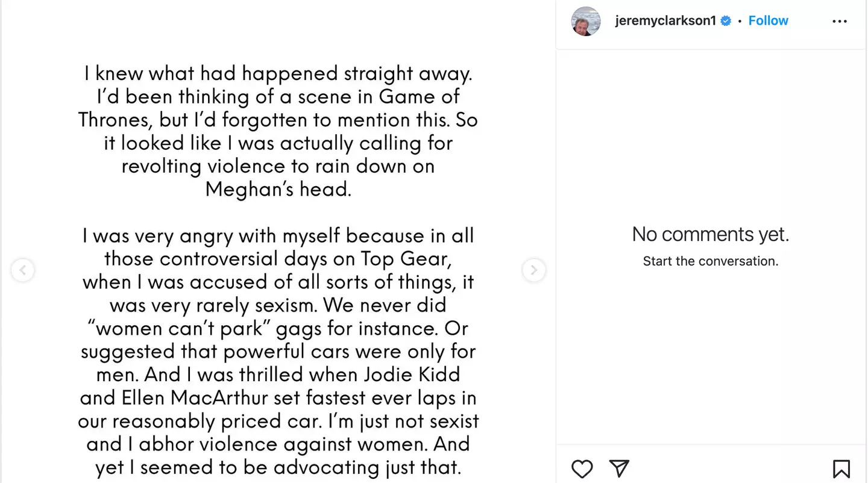Follow the jeremyclarkson1 account
The height and width of the screenshot is (483, 868).
pos(768,21)
